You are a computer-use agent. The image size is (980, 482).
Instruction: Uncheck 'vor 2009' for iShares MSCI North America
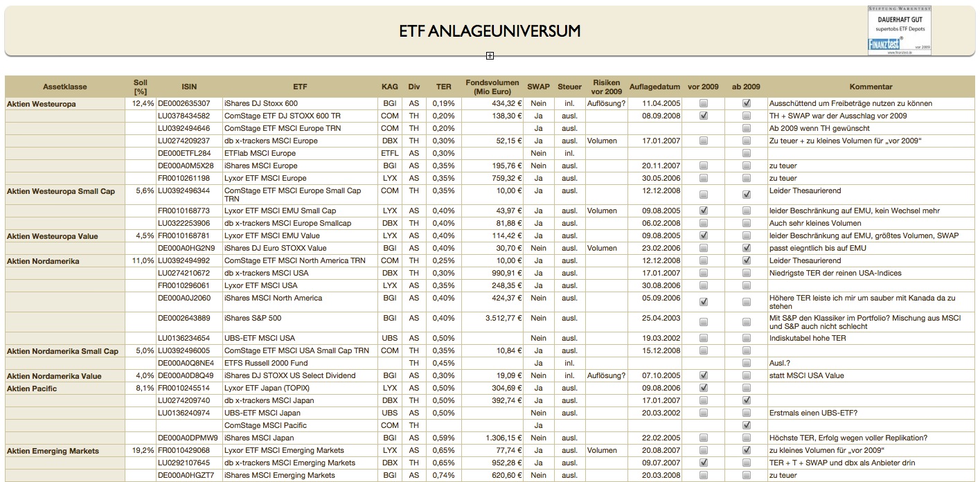click(704, 302)
